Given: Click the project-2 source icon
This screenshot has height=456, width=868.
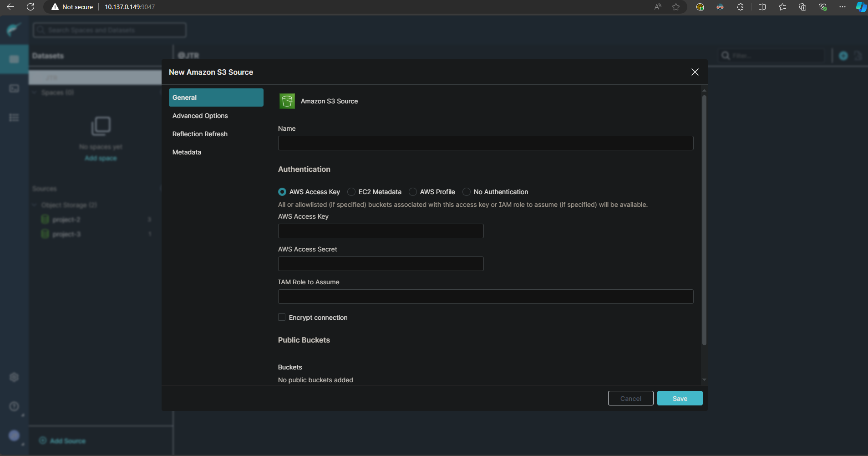Looking at the screenshot, I should [x=45, y=220].
